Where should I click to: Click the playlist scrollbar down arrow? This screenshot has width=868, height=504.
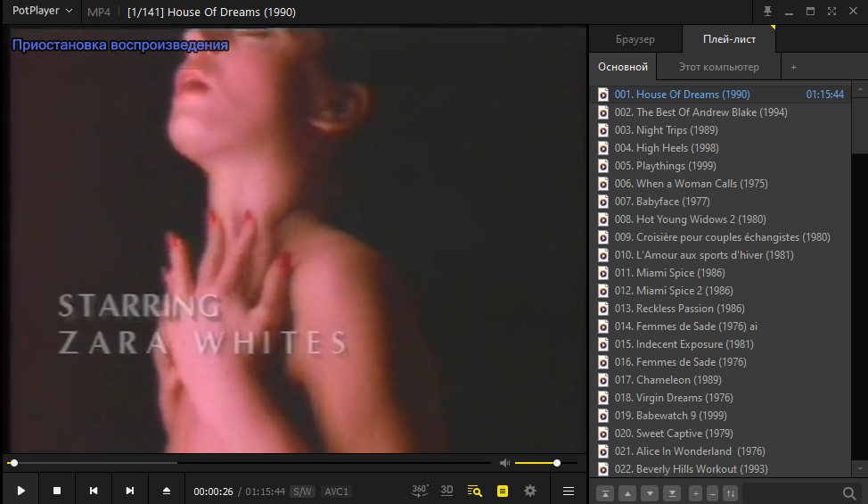[x=860, y=469]
